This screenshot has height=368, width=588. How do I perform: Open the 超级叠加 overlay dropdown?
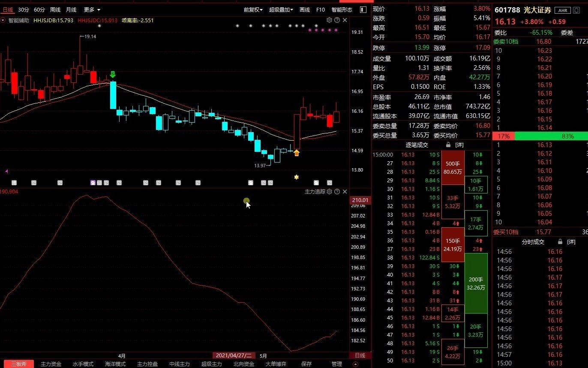[x=281, y=9]
